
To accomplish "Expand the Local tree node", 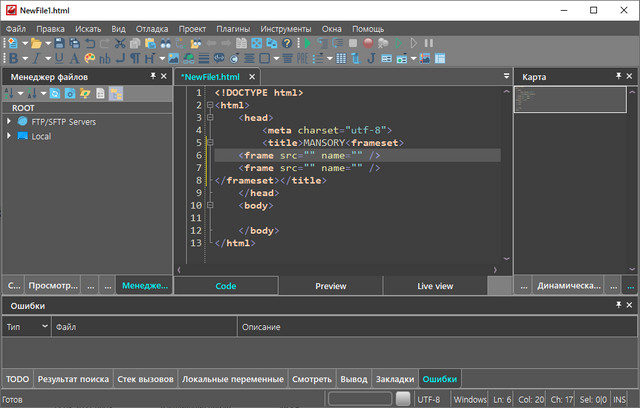I will [9, 136].
